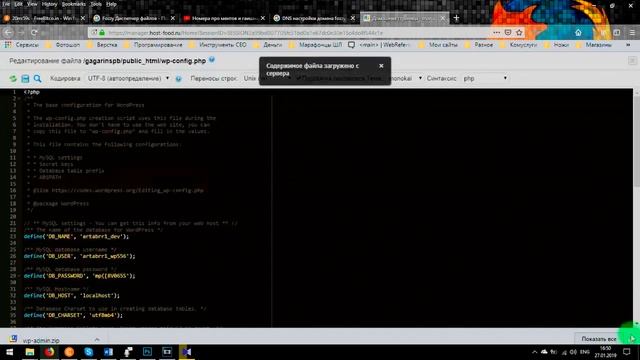Open the Tools menu
Image resolution: width=640 pixels, height=360 pixels.
click(x=96, y=4)
